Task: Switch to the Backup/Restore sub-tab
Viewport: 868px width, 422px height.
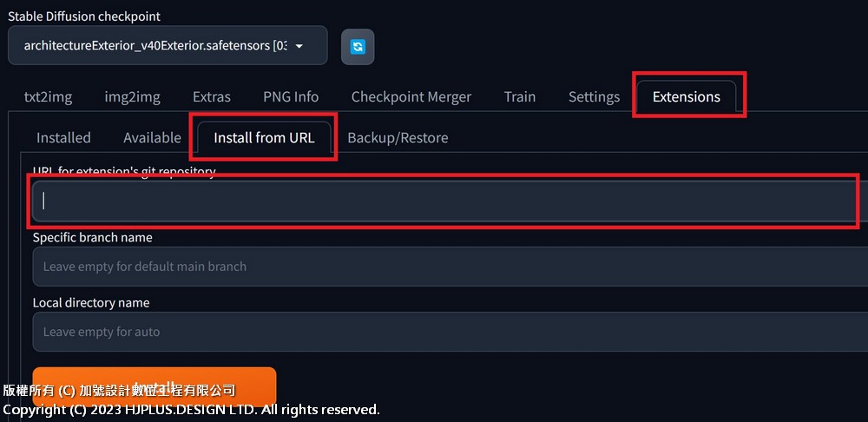Action: 398,137
